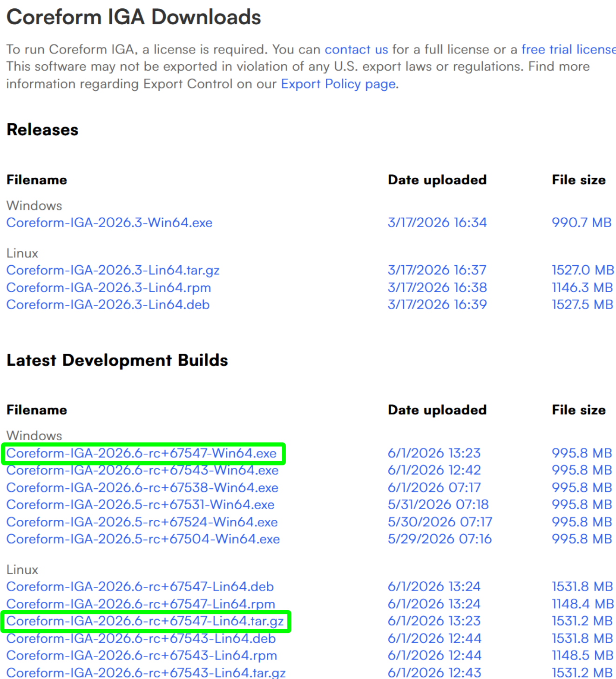Click the date 5/29/2026 07:16

tap(440, 539)
